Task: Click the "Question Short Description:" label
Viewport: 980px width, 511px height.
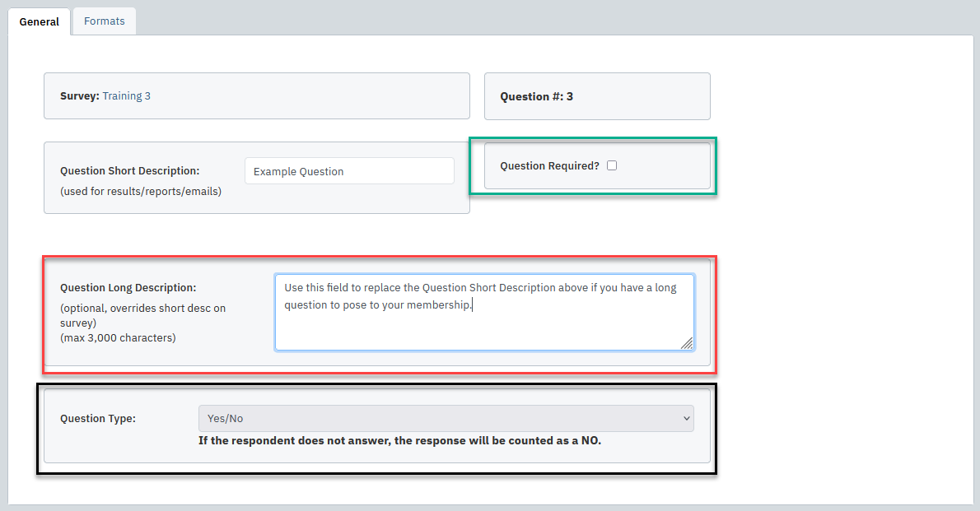Action: pos(129,171)
